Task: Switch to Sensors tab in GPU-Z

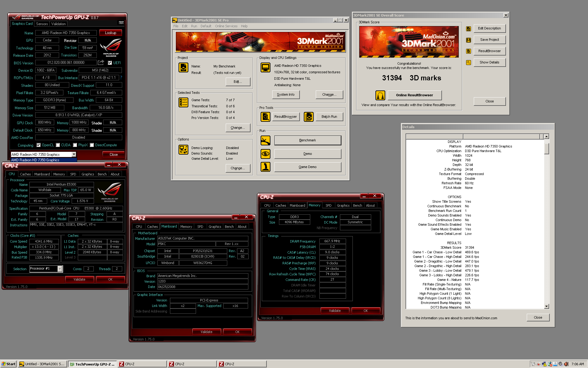Action: (x=42, y=24)
